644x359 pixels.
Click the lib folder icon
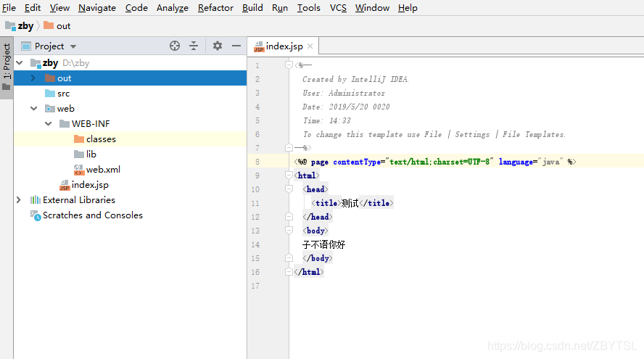point(79,154)
